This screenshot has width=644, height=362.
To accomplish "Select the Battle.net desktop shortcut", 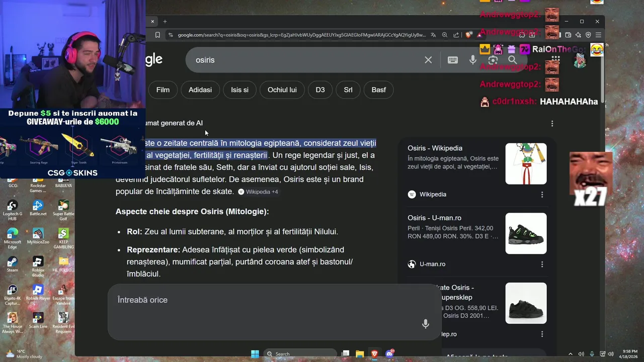I will pyautogui.click(x=38, y=208).
